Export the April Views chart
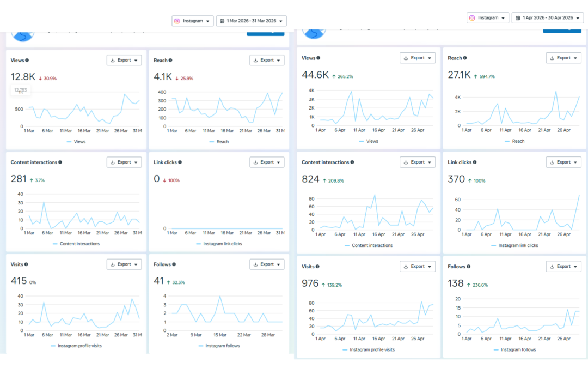The image size is (588, 368). pos(418,58)
